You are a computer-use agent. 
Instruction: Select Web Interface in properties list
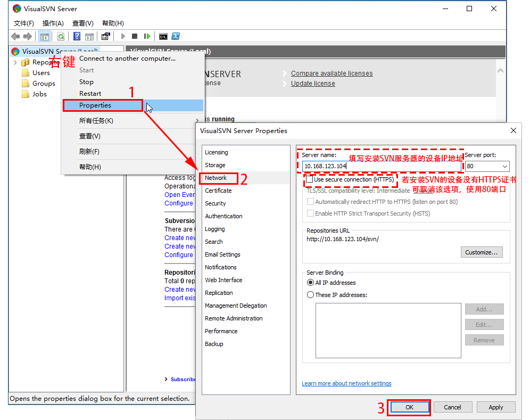tap(245, 280)
